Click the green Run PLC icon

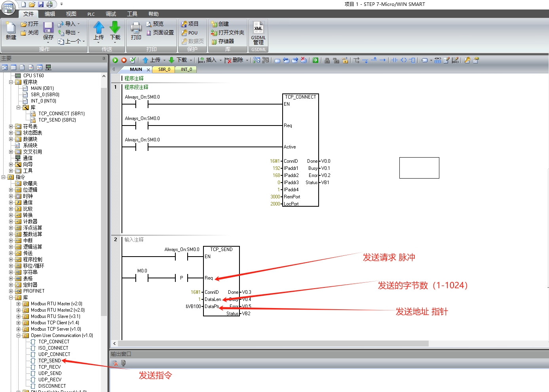[115, 60]
